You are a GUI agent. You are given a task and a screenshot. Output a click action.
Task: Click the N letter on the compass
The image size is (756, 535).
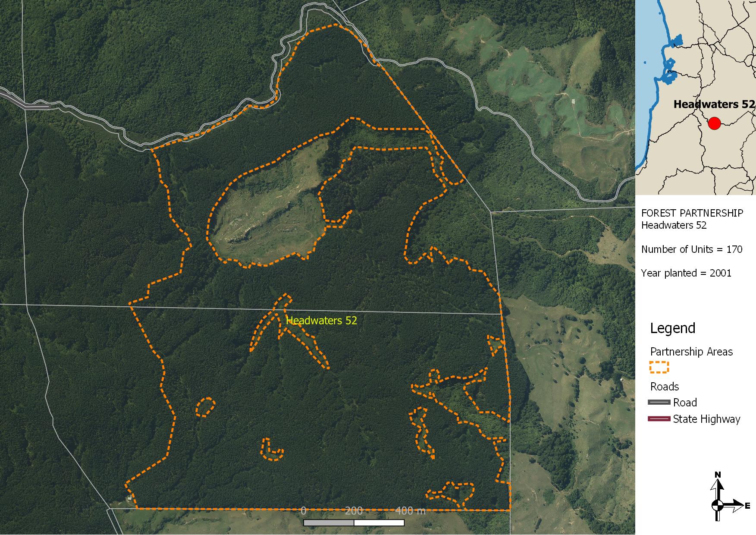click(x=718, y=475)
